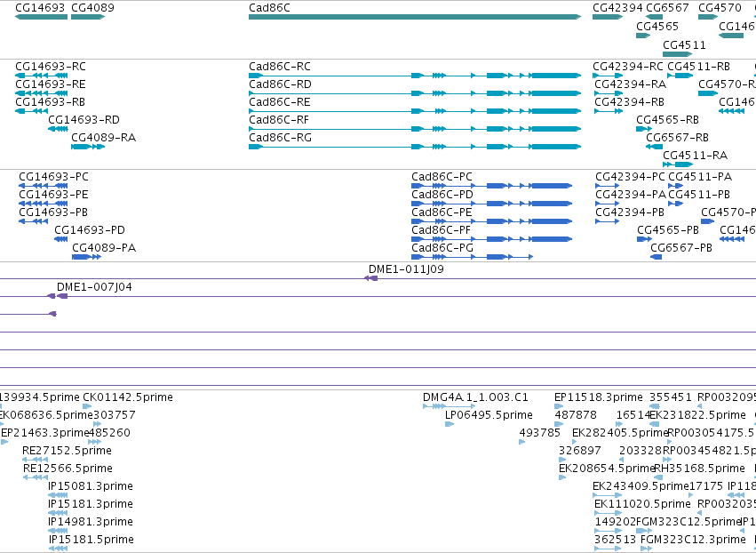Select the RE27152.5prime EST label

pos(67,451)
